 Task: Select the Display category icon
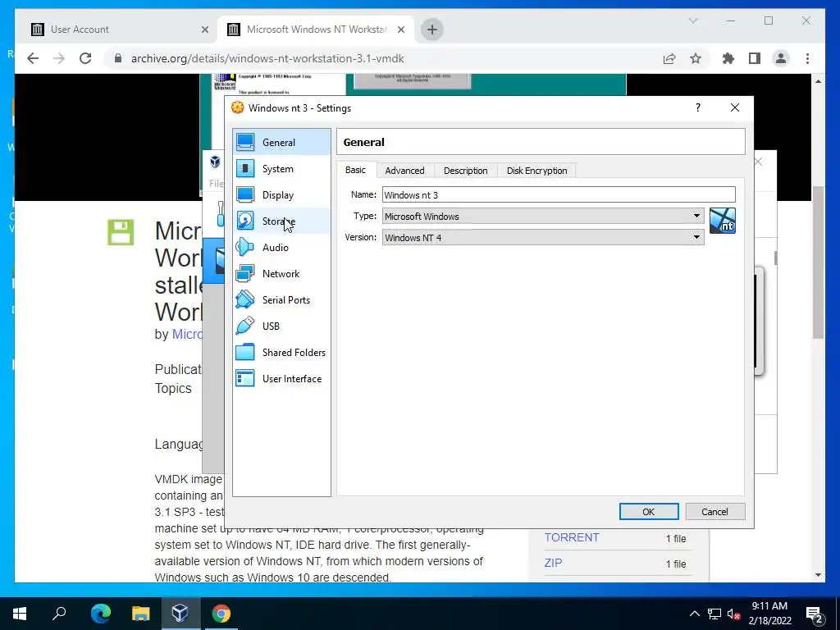click(245, 194)
